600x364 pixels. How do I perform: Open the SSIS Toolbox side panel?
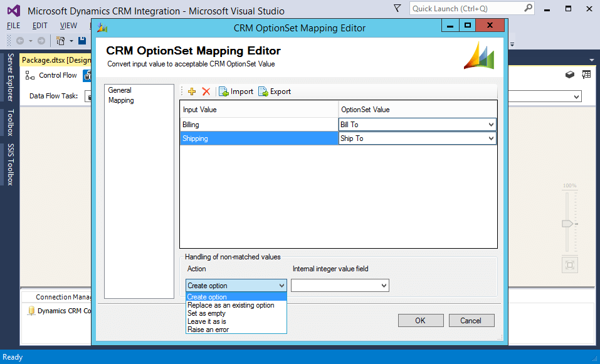[x=10, y=164]
